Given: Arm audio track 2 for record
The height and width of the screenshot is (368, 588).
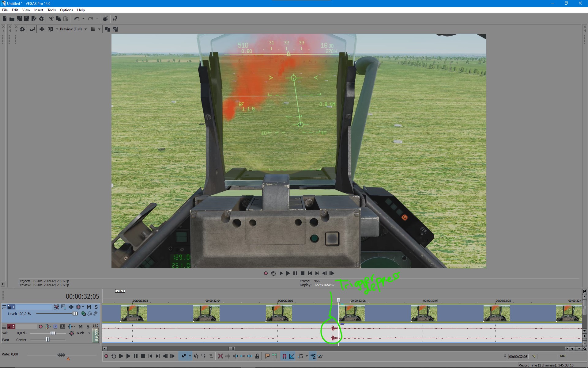Looking at the screenshot, I should tap(40, 327).
